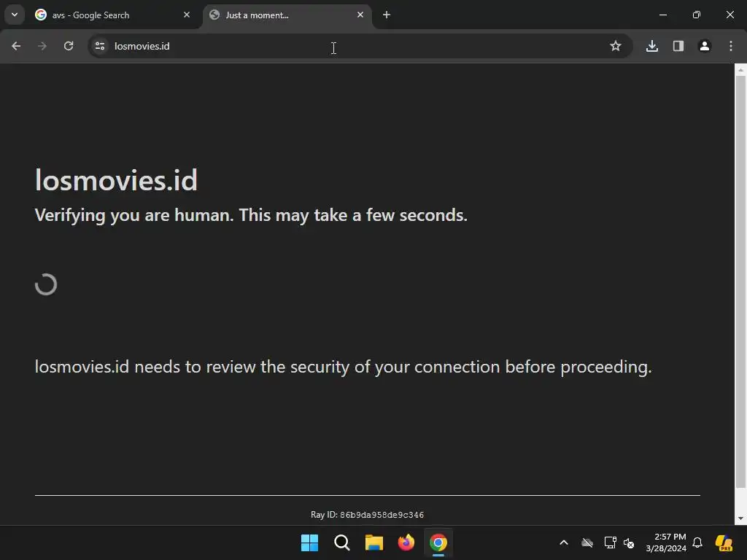The width and height of the screenshot is (747, 560).
Task: Close the Just a moment... tab
Action: point(360,15)
